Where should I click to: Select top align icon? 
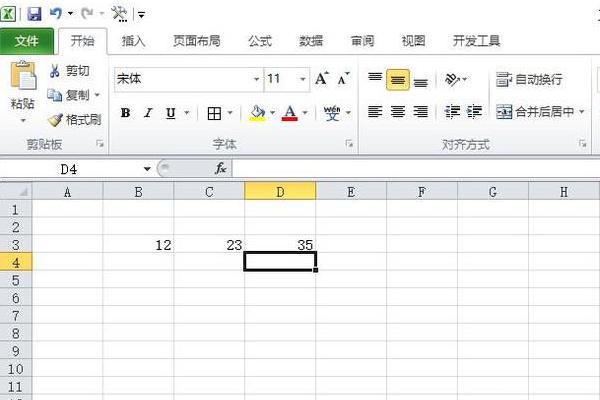375,79
